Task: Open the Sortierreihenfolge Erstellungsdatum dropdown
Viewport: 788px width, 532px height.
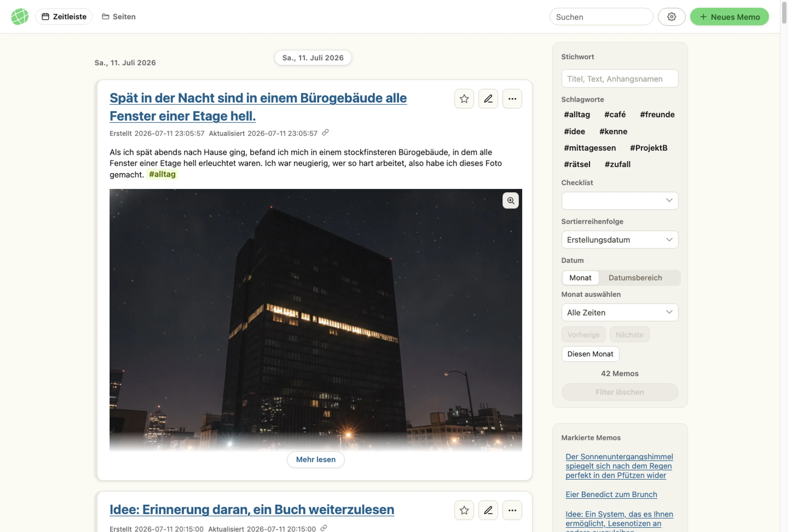Action: [x=619, y=239]
